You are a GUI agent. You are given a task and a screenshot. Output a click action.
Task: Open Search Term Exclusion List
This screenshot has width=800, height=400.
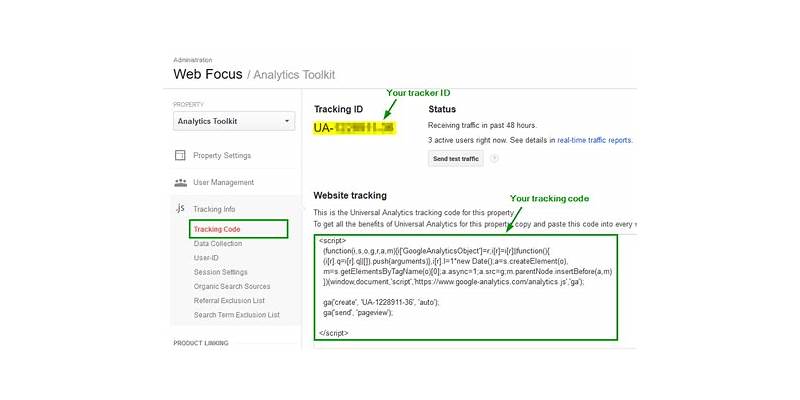click(237, 315)
